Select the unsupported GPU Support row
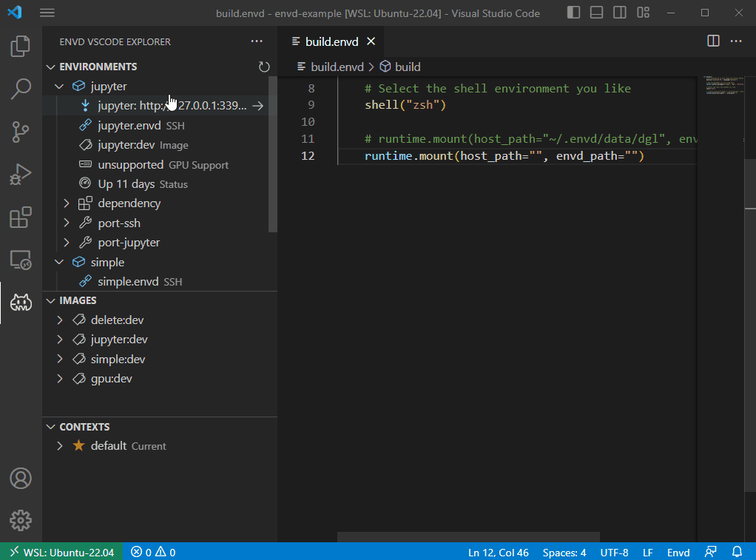The width and height of the screenshot is (756, 560). (x=160, y=164)
